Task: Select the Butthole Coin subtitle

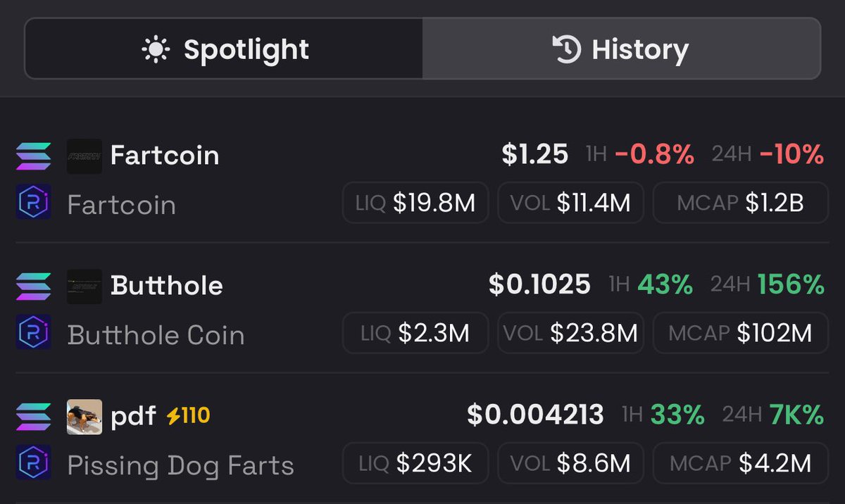Action: coord(156,335)
